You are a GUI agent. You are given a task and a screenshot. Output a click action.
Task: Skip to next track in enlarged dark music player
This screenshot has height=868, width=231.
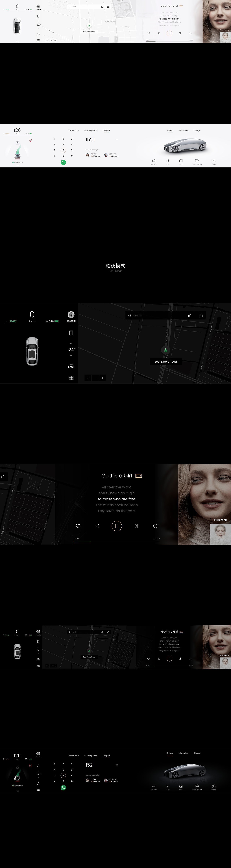point(136,526)
